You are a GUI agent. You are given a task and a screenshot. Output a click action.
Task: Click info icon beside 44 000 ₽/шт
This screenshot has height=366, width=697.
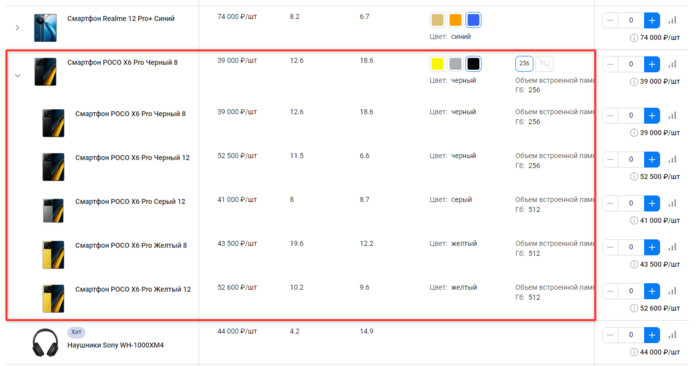point(634,352)
